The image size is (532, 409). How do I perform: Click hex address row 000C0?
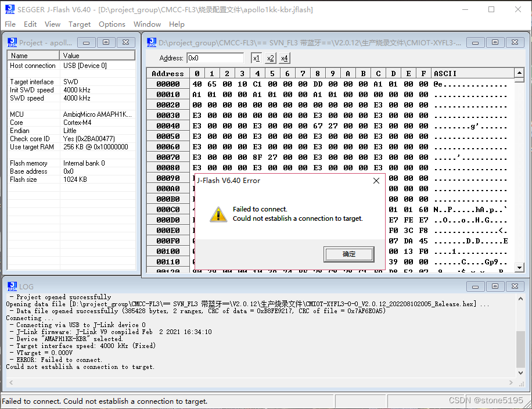pyautogui.click(x=168, y=209)
